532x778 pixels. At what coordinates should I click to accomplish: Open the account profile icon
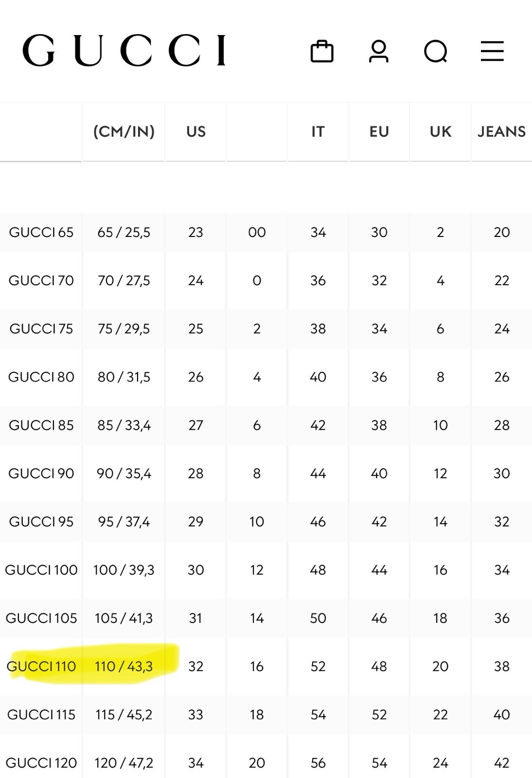pyautogui.click(x=378, y=51)
